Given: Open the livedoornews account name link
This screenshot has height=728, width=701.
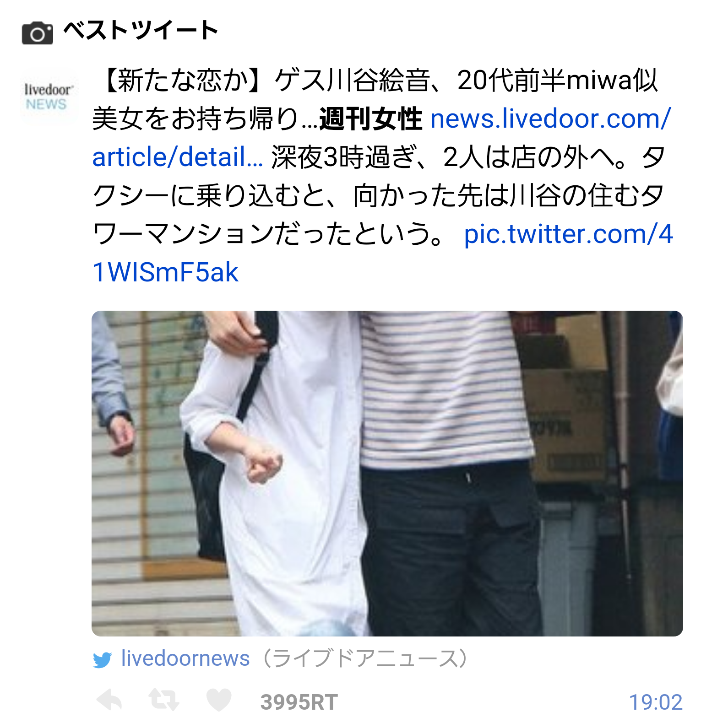Looking at the screenshot, I should tap(185, 658).
